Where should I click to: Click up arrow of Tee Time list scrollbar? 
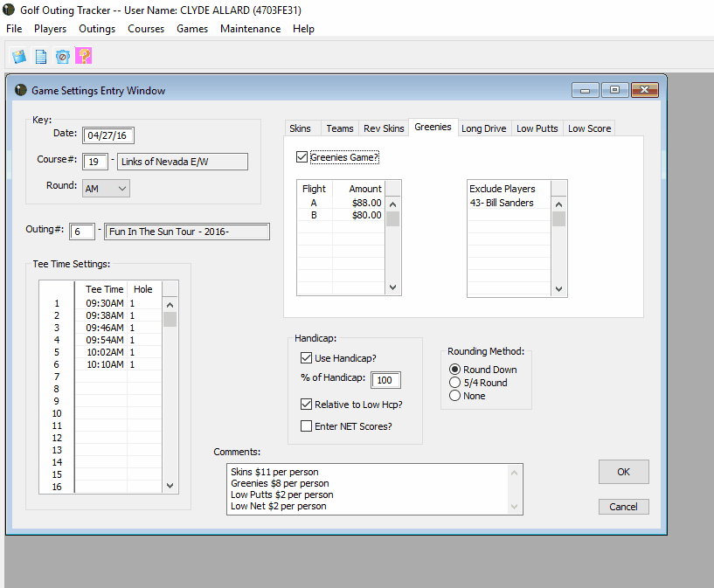[x=170, y=305]
